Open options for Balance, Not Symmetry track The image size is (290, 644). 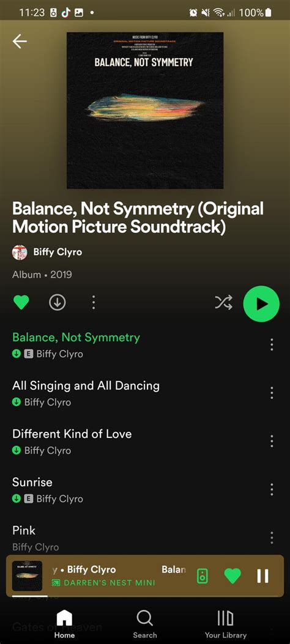(x=272, y=344)
